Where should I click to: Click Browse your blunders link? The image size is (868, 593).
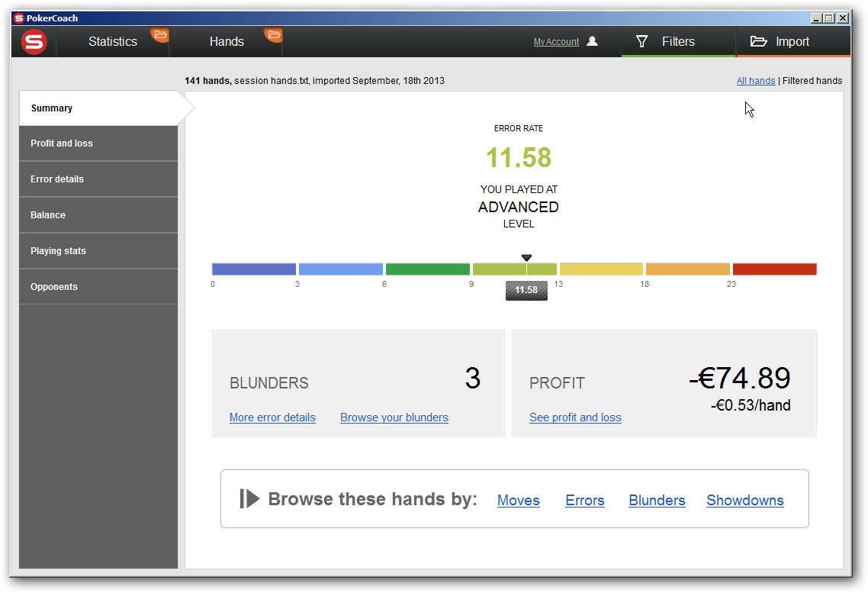click(x=394, y=417)
